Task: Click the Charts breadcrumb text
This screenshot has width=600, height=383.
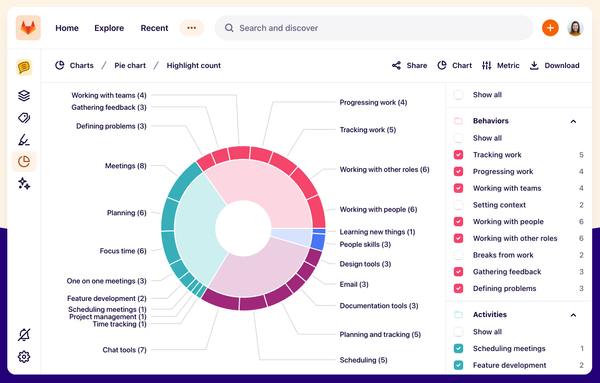Action: pyautogui.click(x=82, y=65)
